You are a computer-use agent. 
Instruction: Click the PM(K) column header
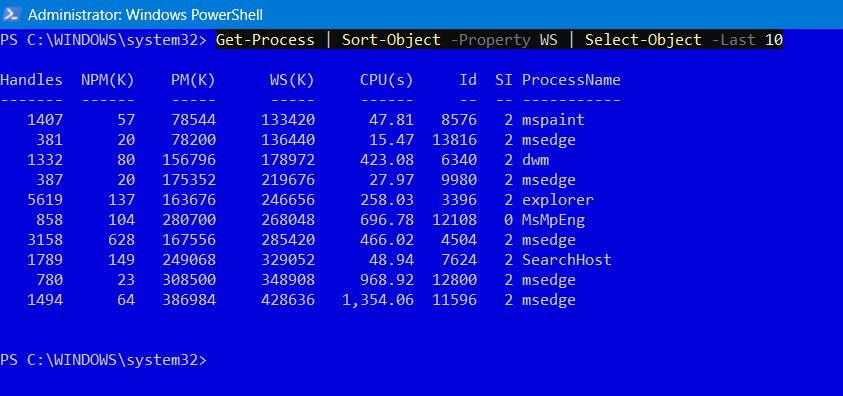click(x=193, y=80)
